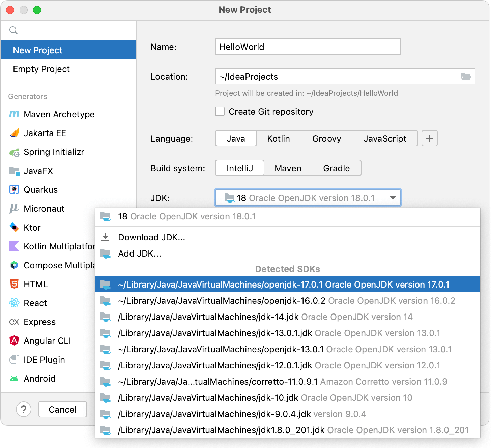Screen dimensions: 491x448
Task: Enable the Create Git repository checkbox
Action: 220,111
